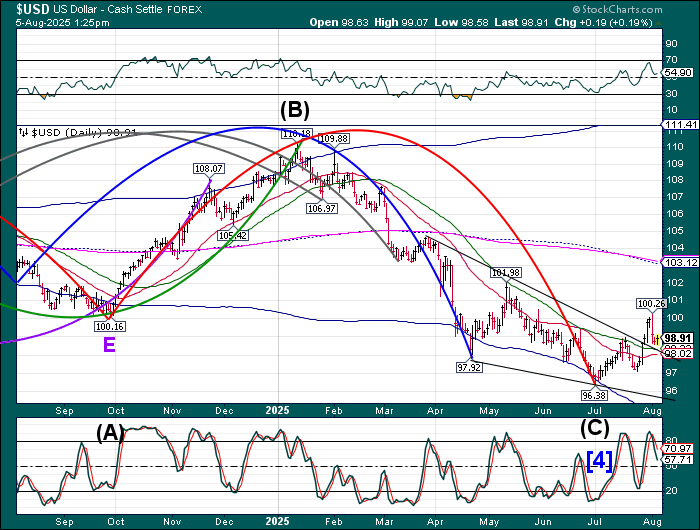
Task: Click the 100.26 recent high label
Action: 651,303
